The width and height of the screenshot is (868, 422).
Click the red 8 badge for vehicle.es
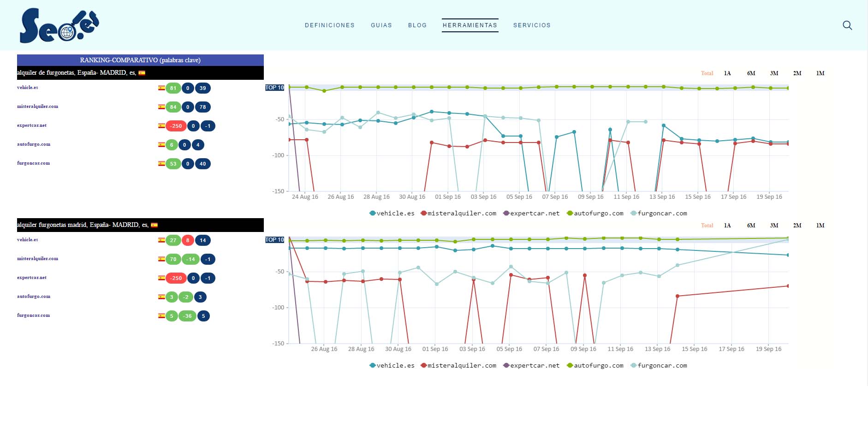point(188,240)
